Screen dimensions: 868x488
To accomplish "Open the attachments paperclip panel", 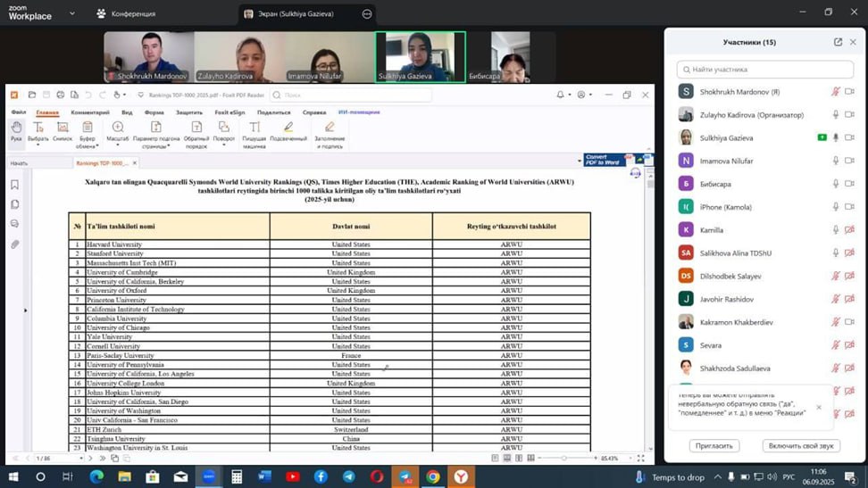I will pos(15,244).
